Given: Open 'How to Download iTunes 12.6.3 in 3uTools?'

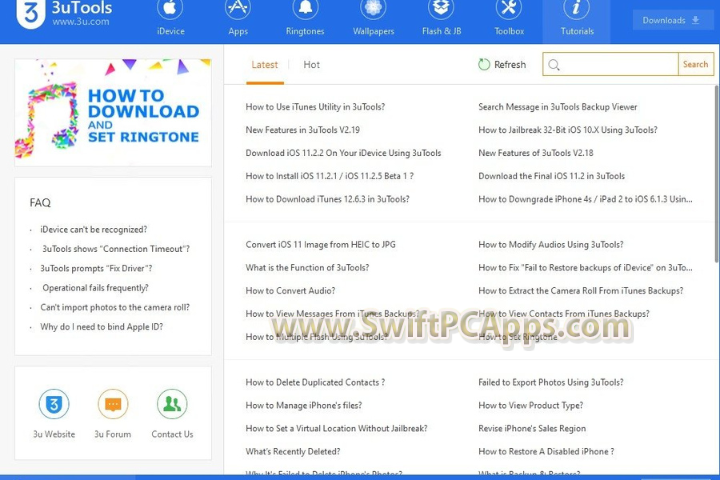Looking at the screenshot, I should click(327, 199).
